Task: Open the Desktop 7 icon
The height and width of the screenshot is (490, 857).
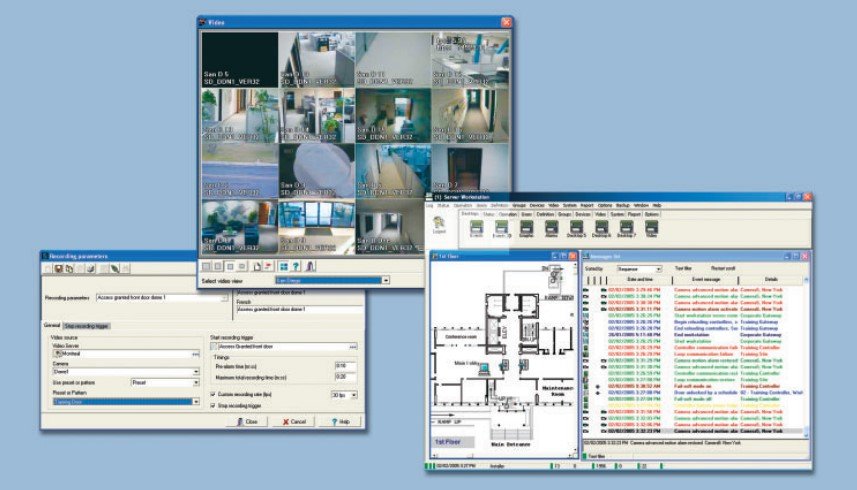Action: coord(626,228)
